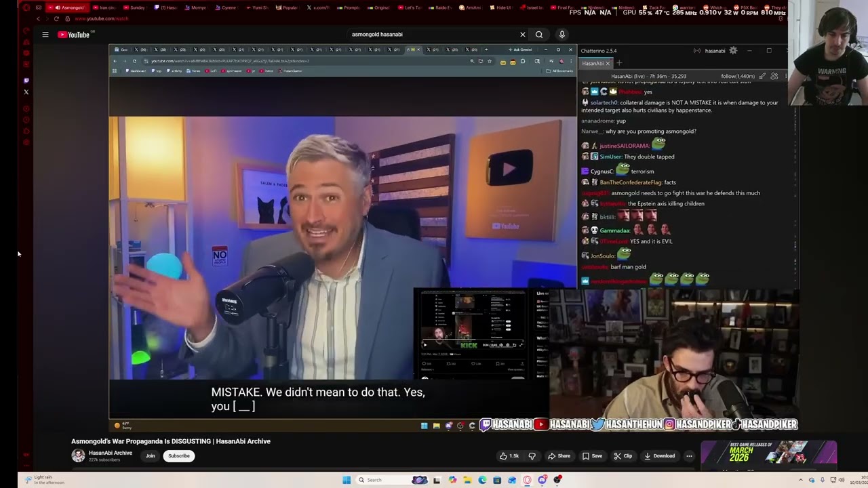Open HasanAbi Archive channel avatar
The height and width of the screenshot is (488, 868).
click(x=79, y=455)
